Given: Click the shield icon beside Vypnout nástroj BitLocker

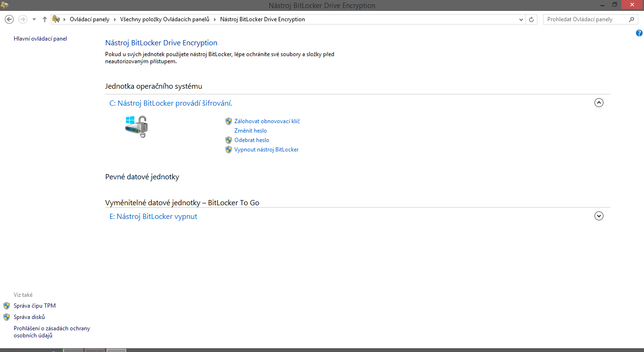Looking at the screenshot, I should pos(229,149).
